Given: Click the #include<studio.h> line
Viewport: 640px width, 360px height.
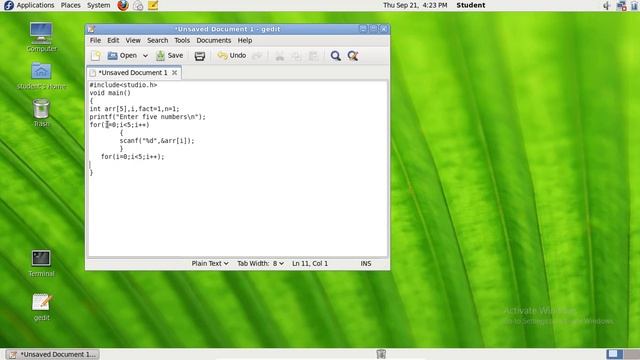Looking at the screenshot, I should coord(123,85).
